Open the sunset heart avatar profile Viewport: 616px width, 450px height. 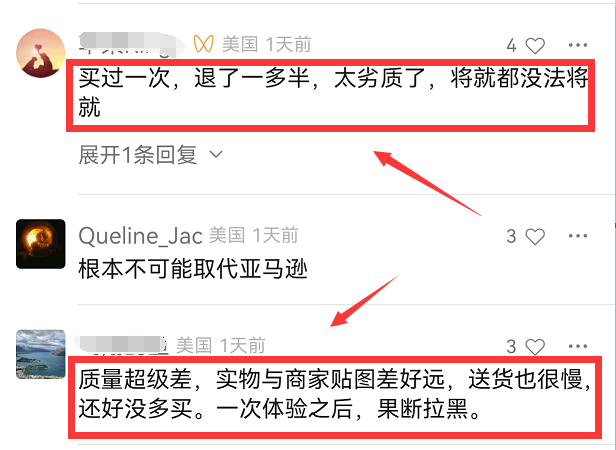[40, 53]
